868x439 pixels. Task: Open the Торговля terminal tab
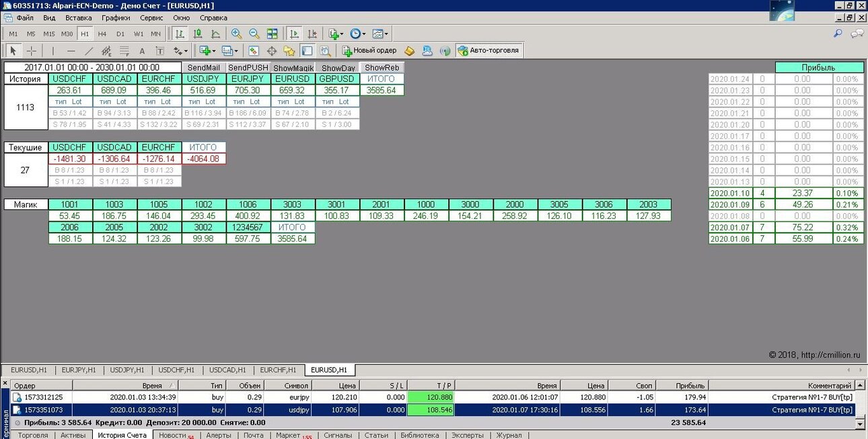pyautogui.click(x=32, y=435)
